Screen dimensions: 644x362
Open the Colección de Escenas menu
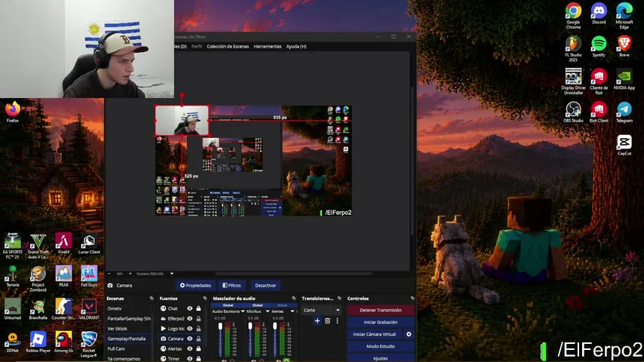pyautogui.click(x=227, y=46)
